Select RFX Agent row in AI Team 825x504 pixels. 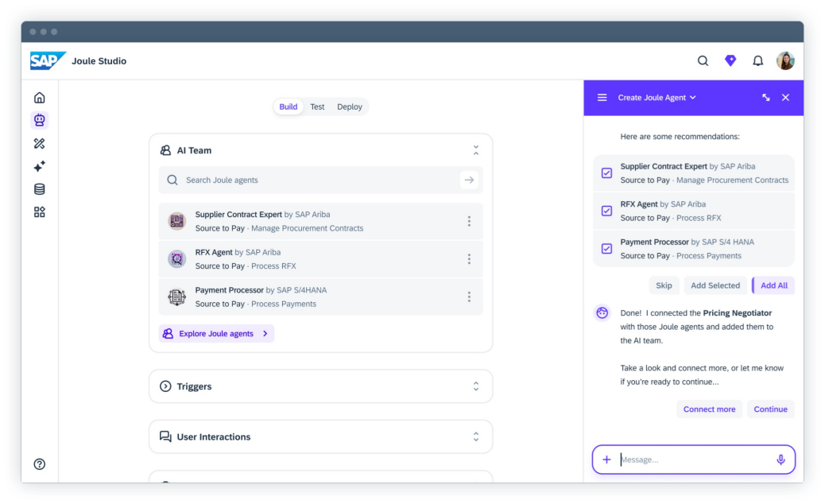[320, 259]
